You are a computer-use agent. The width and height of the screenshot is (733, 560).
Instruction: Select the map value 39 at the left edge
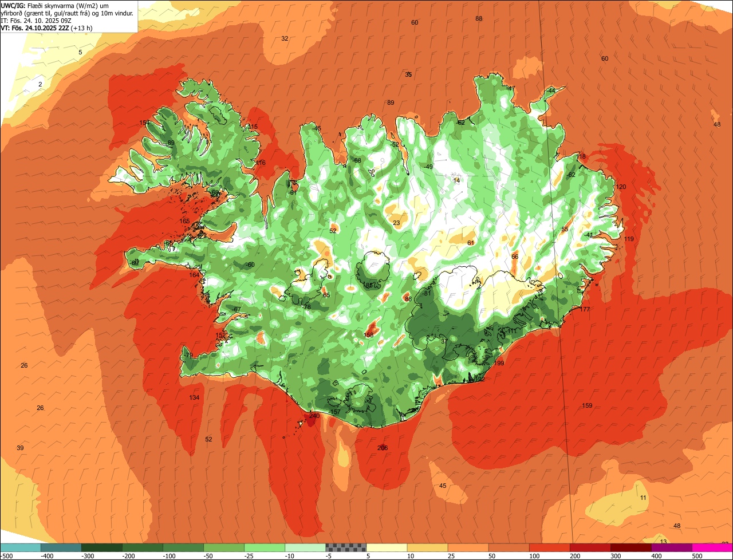pos(20,448)
